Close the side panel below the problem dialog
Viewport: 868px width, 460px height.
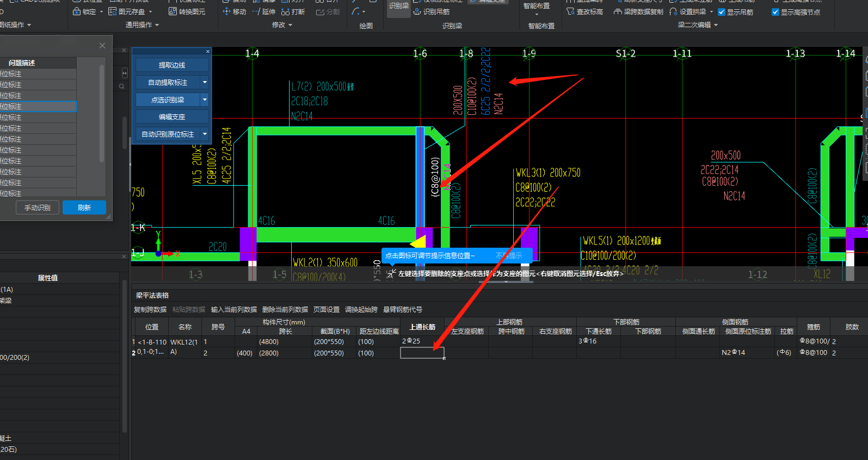coord(124,50)
